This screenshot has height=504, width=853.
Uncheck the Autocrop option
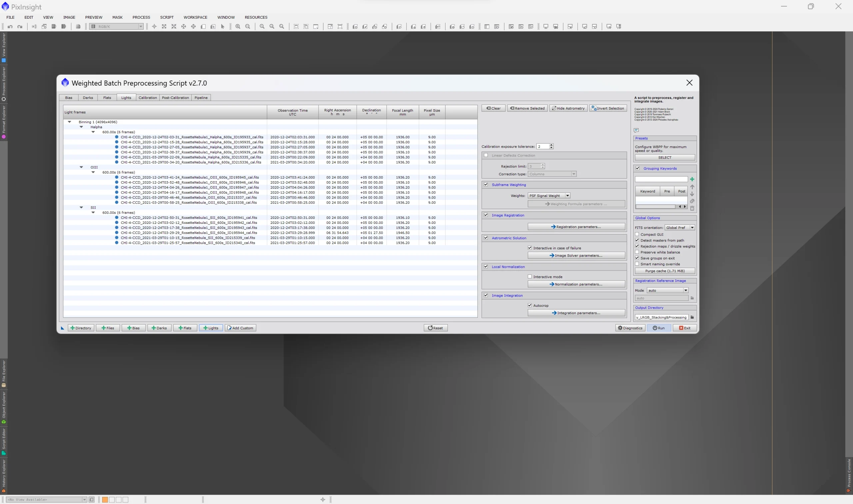(529, 305)
